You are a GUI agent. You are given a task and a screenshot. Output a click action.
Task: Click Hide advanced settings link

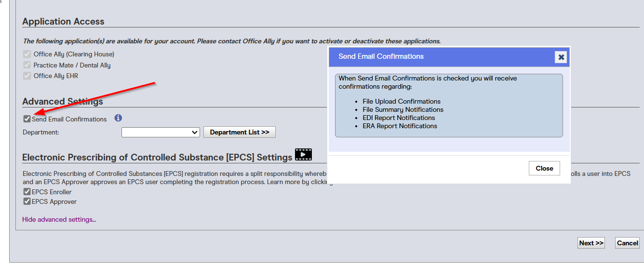tap(59, 219)
